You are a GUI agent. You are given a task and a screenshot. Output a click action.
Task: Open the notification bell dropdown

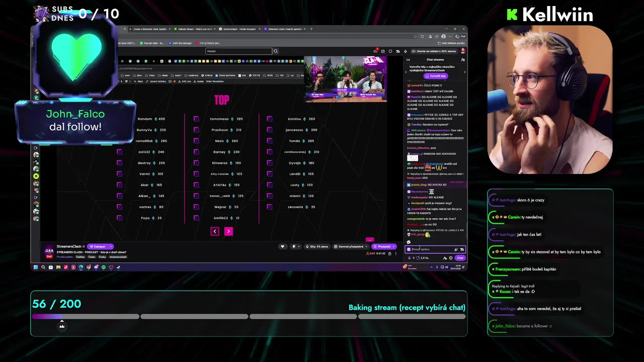tap(295, 247)
